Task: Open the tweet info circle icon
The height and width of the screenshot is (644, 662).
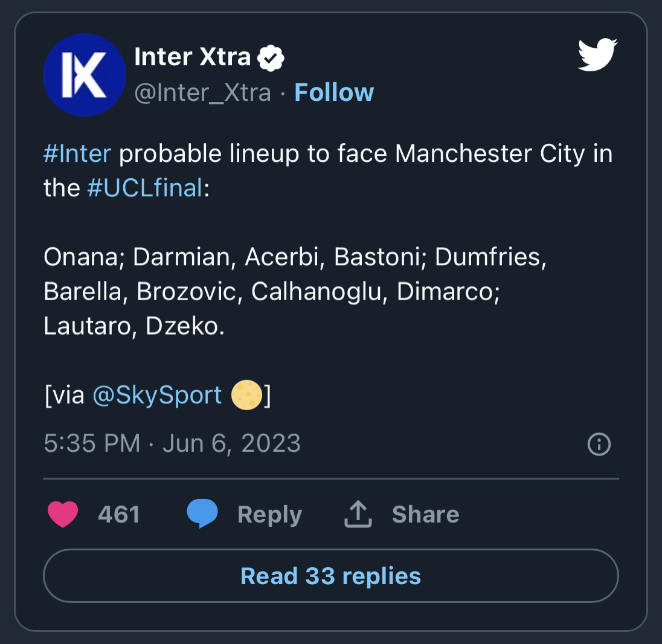Action: pyautogui.click(x=599, y=445)
